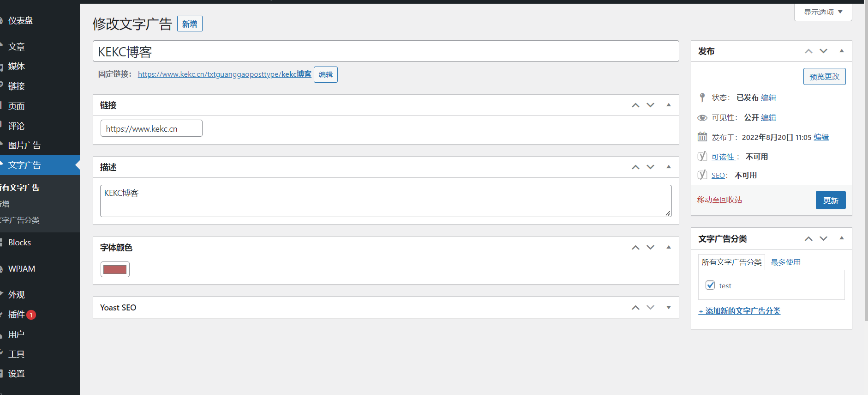This screenshot has width=868, height=395.
Task: Open the font color swatch picker
Action: [115, 269]
